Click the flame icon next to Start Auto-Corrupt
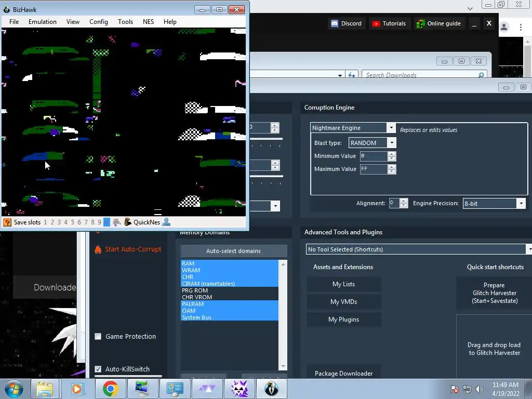This screenshot has width=532, height=399. [98, 249]
